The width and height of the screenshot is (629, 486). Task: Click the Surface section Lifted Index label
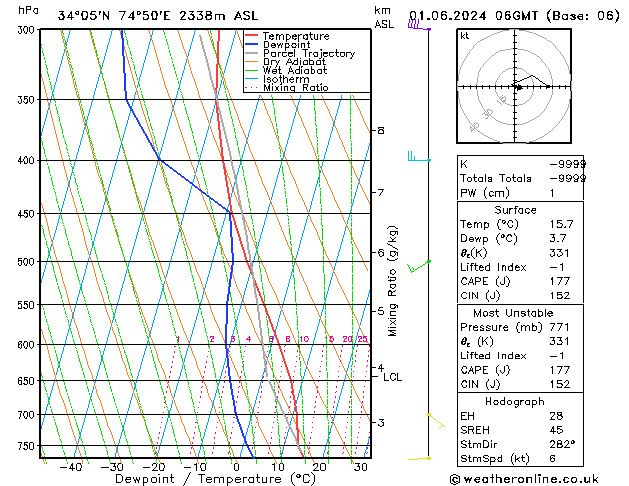pos(493,267)
